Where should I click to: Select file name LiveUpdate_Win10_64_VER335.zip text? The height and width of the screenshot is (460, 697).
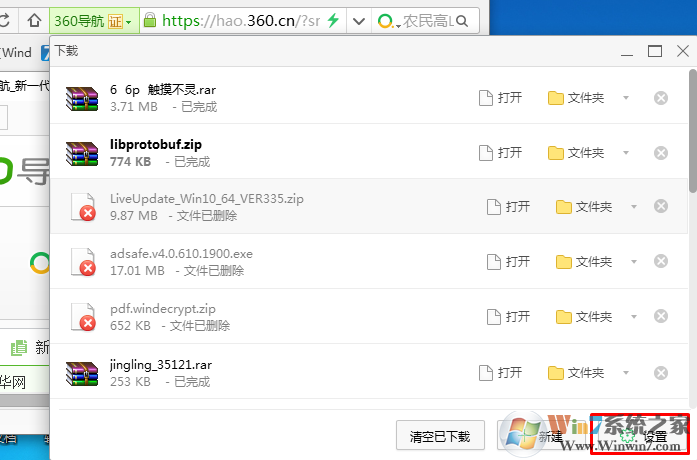(207, 199)
